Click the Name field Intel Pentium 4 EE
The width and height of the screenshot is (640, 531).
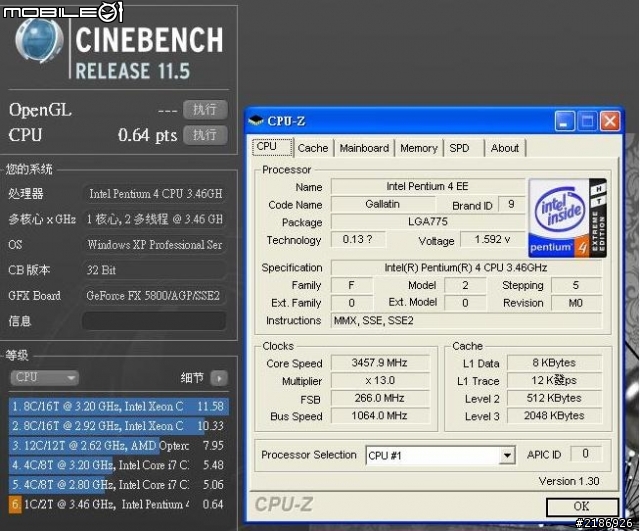point(427,187)
